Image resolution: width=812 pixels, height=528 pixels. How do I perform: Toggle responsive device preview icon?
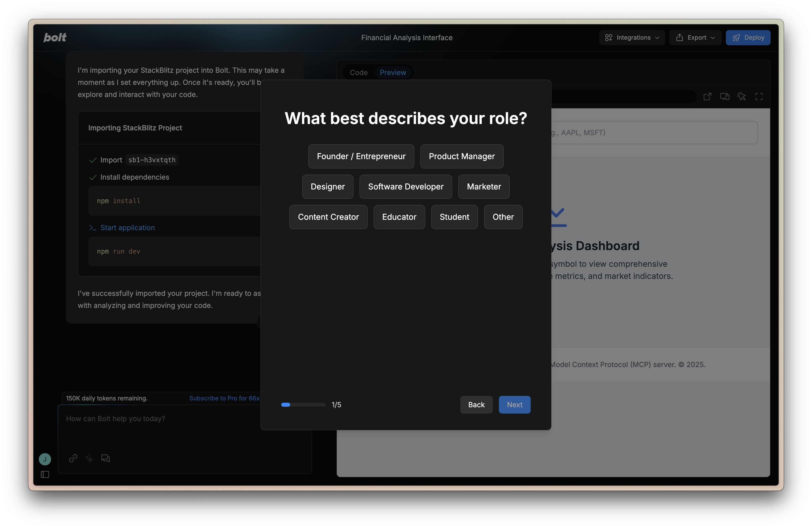tap(724, 97)
